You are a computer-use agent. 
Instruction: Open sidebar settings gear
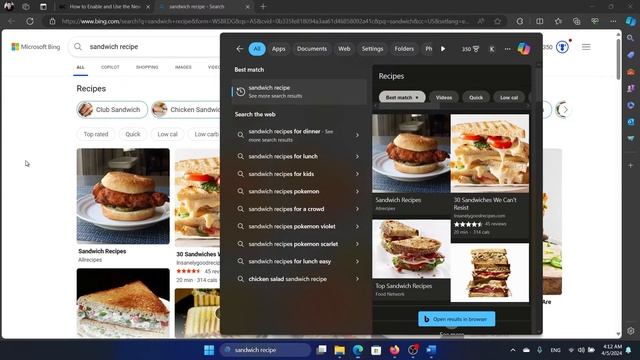click(x=631, y=331)
